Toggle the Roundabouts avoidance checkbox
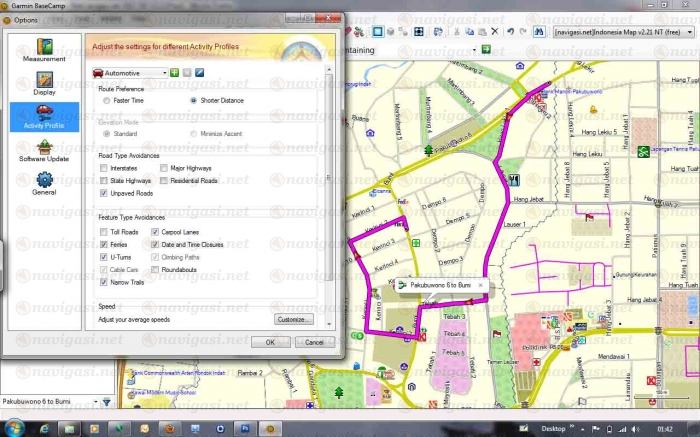Viewport: 700px width, 437px height. (154, 270)
